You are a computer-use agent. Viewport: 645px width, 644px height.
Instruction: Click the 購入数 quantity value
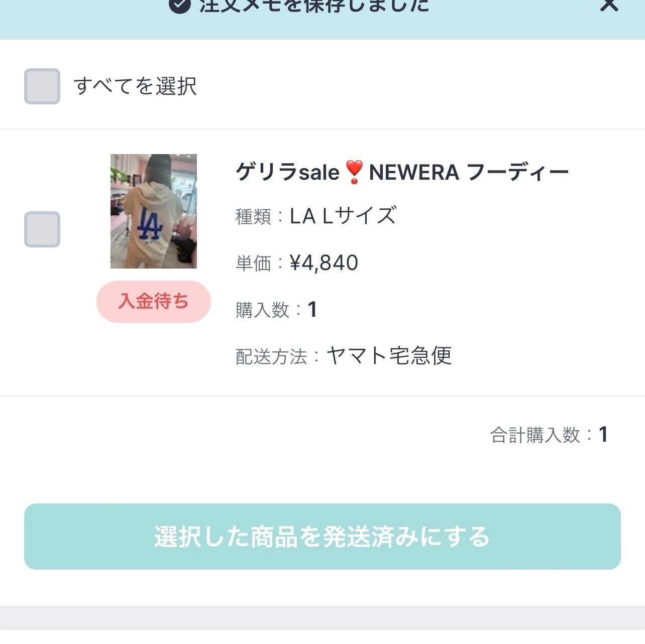pos(312,309)
